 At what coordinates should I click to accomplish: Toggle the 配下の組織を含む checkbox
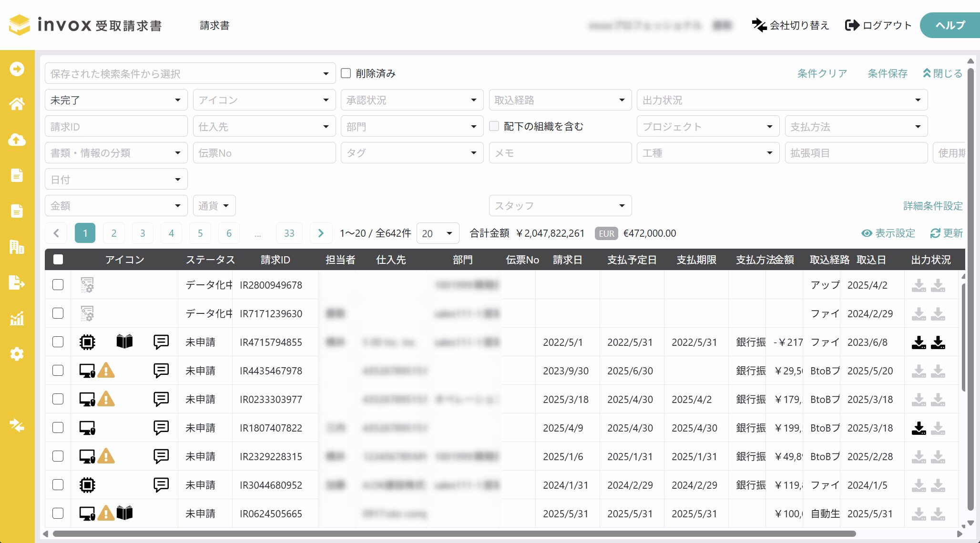click(494, 126)
